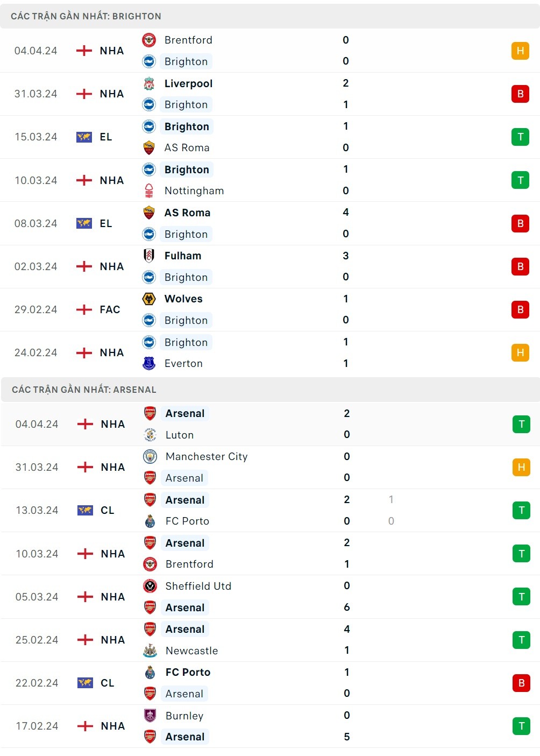
Task: Select the 'Các trận gần nhất: Arsenal' header
Action: point(84,390)
